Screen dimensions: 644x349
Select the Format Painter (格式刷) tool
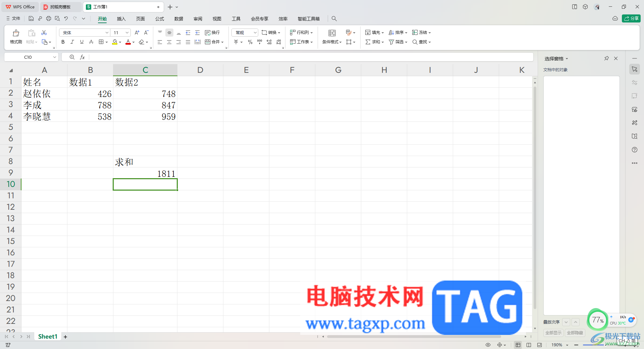[16, 37]
